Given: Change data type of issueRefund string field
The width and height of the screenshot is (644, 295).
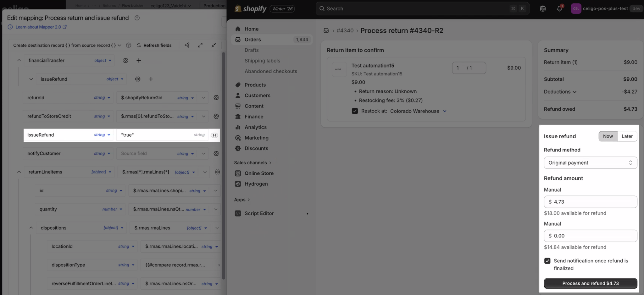Looking at the screenshot, I should [102, 135].
